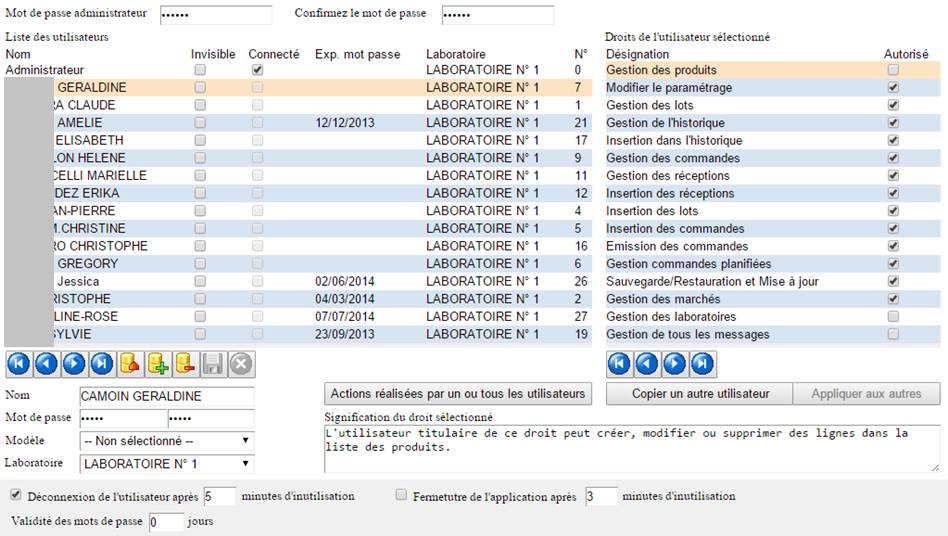Click the Confirmez le mot de passe field
948x536 pixels.
click(x=498, y=15)
